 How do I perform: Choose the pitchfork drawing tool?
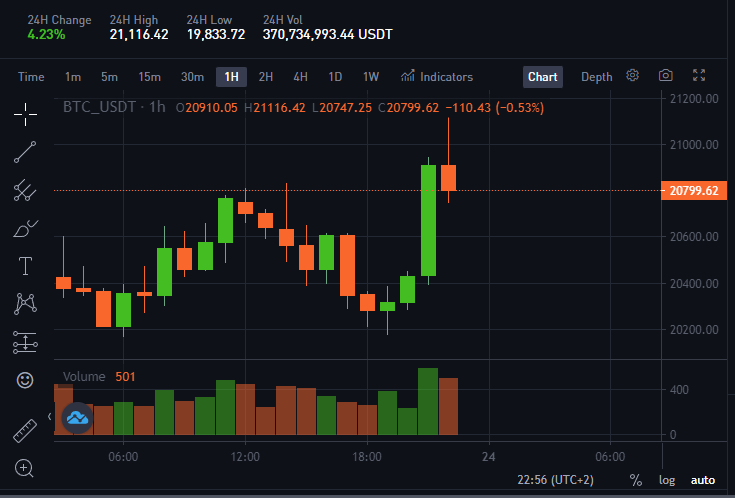point(25,190)
